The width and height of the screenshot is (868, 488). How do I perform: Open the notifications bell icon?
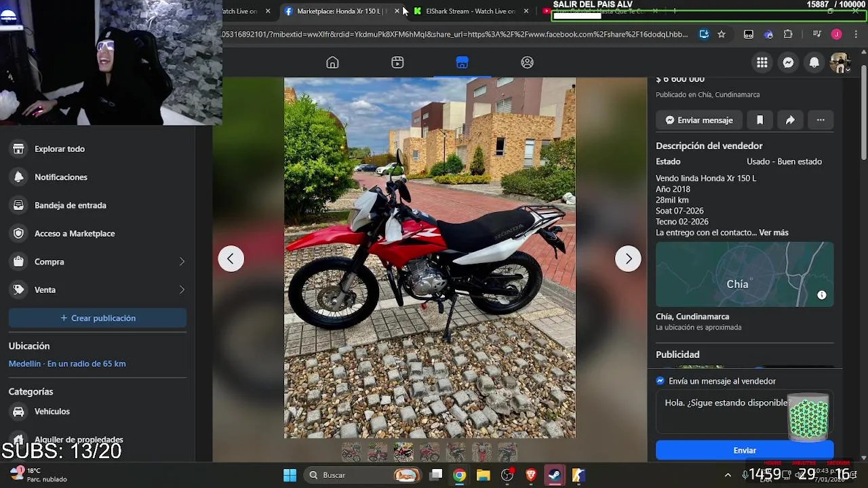[814, 62]
